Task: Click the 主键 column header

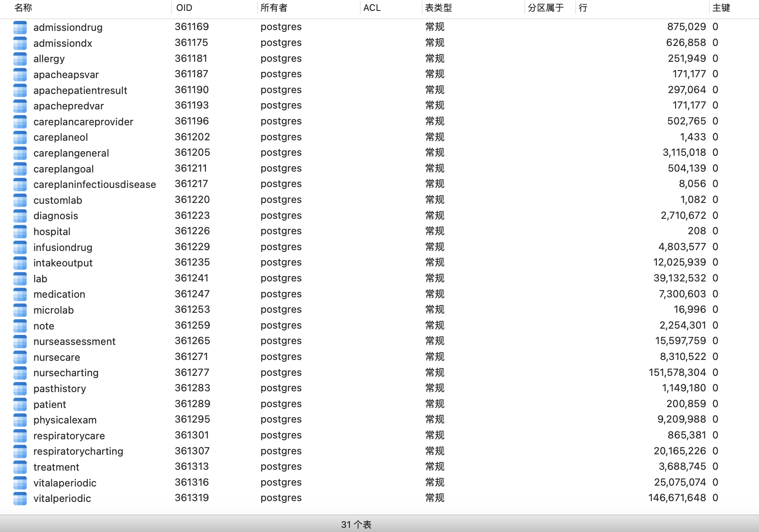Action: tap(721, 8)
